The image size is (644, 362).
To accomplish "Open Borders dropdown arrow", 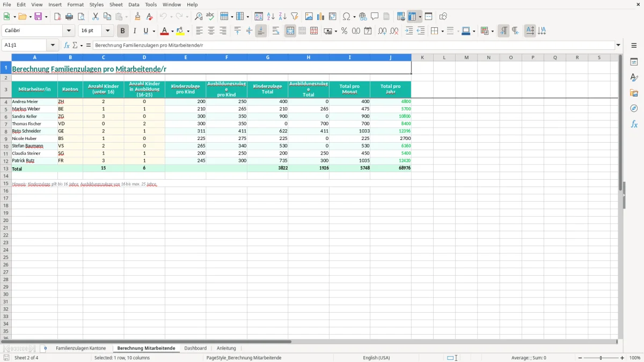I will pos(442,31).
